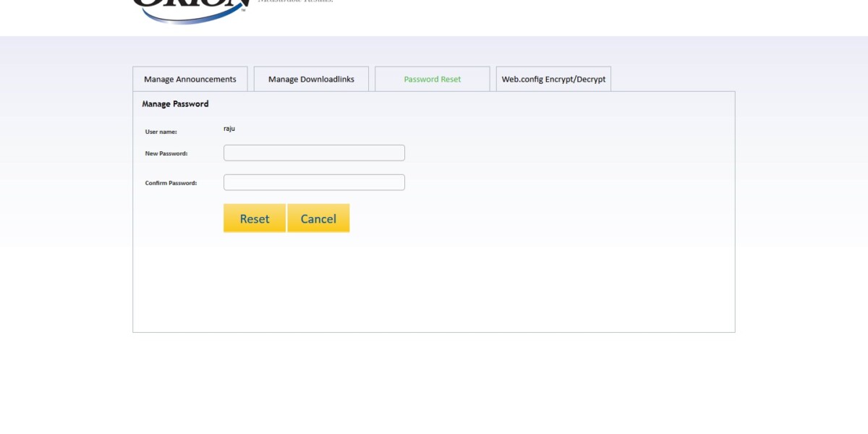Click blank space right of Web.config tab

point(673,78)
